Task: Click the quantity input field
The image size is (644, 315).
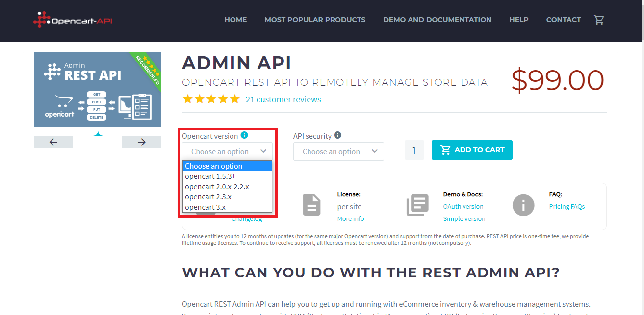Action: [414, 150]
